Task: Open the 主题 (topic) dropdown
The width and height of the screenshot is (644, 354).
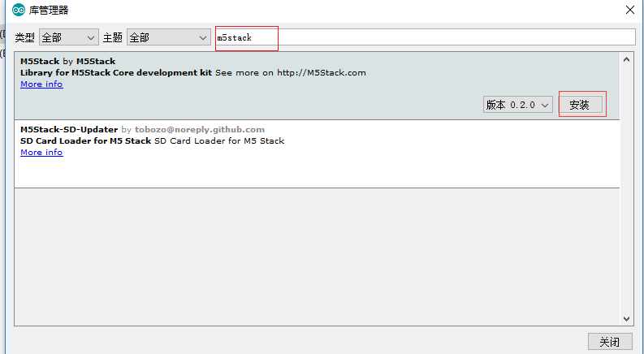Action: pyautogui.click(x=168, y=37)
